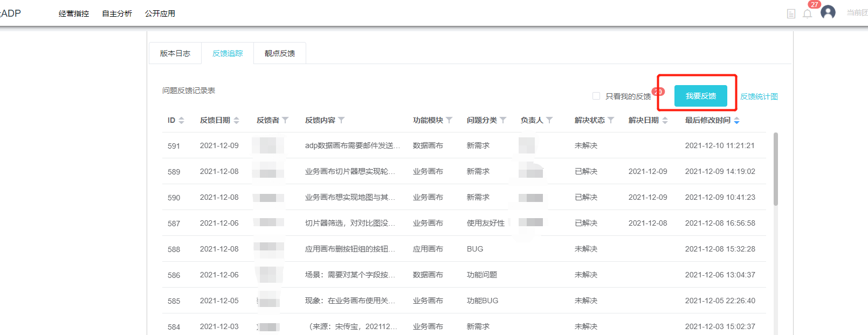This screenshot has width=868, height=335.
Task: Enable the 只看我的反馈 checkbox
Action: (596, 96)
